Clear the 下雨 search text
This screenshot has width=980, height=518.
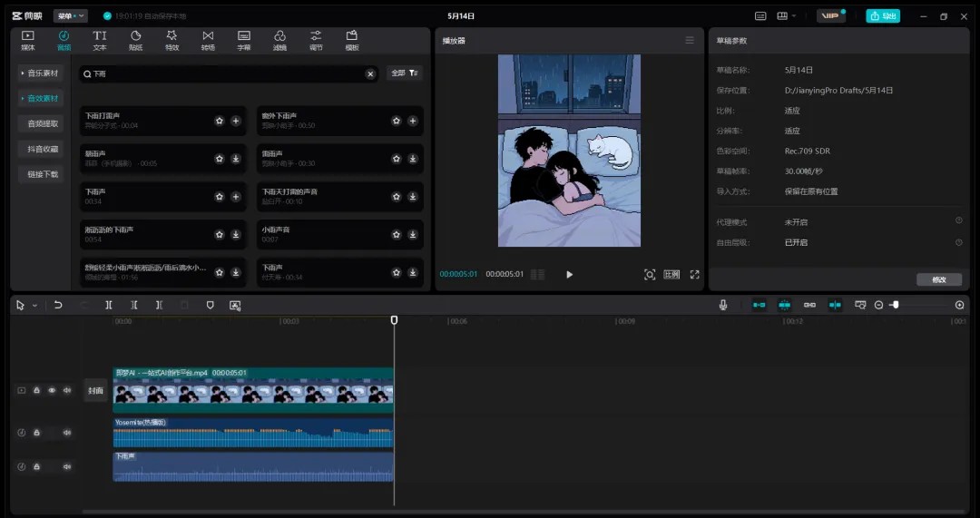tap(370, 73)
